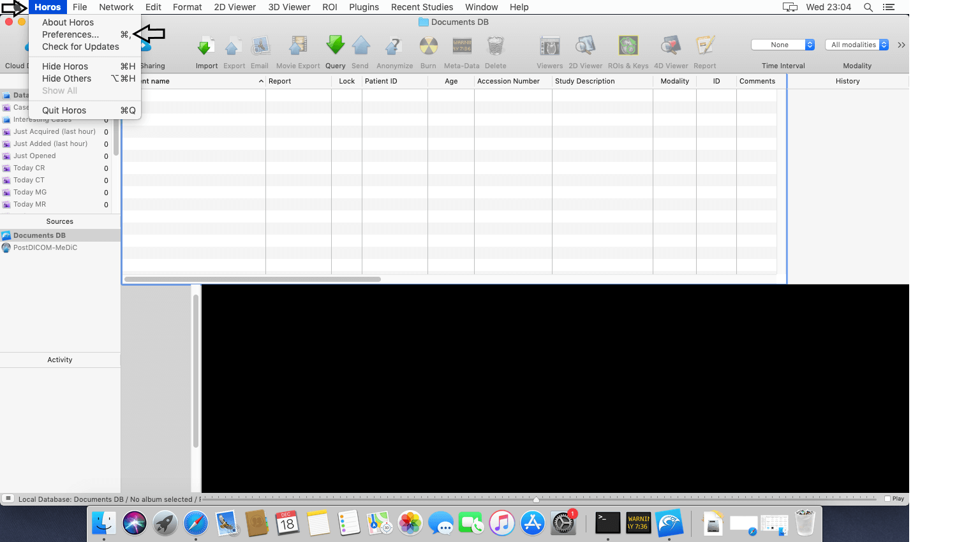Toggle the Play checkbox in the status bar
This screenshot has height=542, width=980.
[887, 499]
